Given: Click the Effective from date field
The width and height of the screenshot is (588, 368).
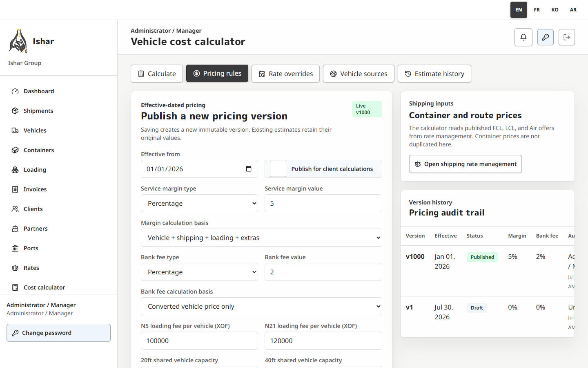Looking at the screenshot, I should pyautogui.click(x=199, y=169).
